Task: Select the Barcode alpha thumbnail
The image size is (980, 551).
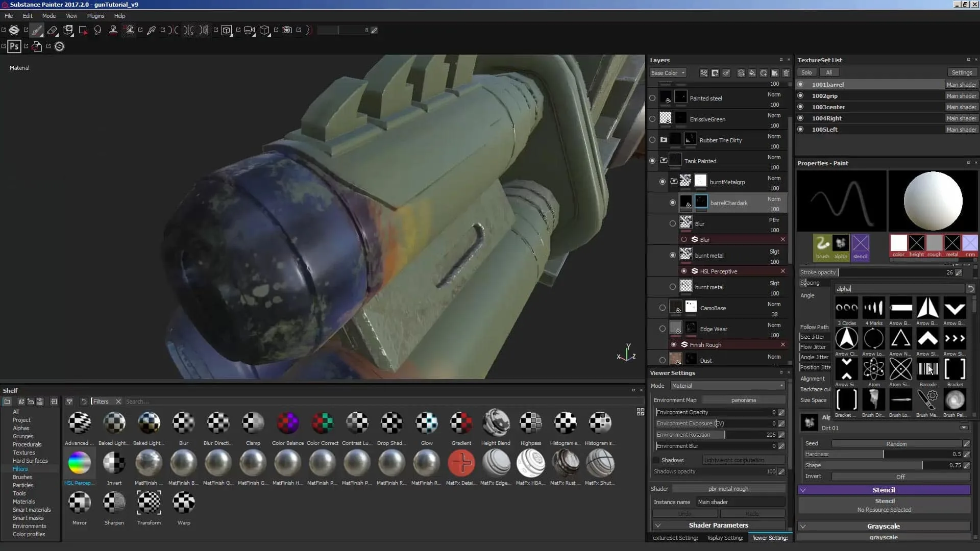Action: click(x=927, y=369)
